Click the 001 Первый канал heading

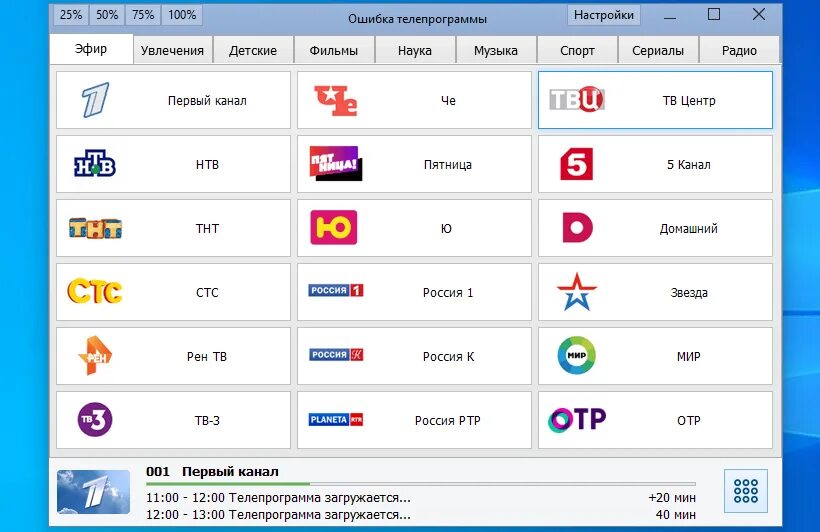212,471
